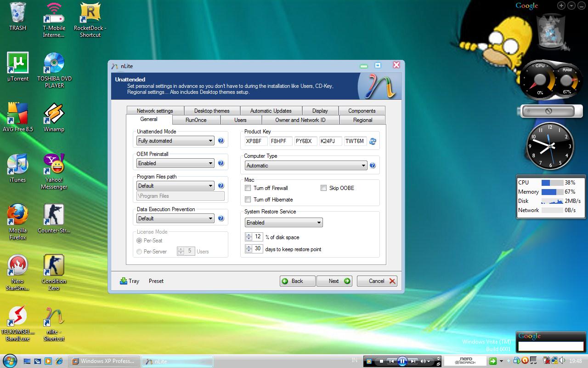The height and width of the screenshot is (368, 588).
Task: Select the Winamp desktop icon
Action: [x=54, y=118]
